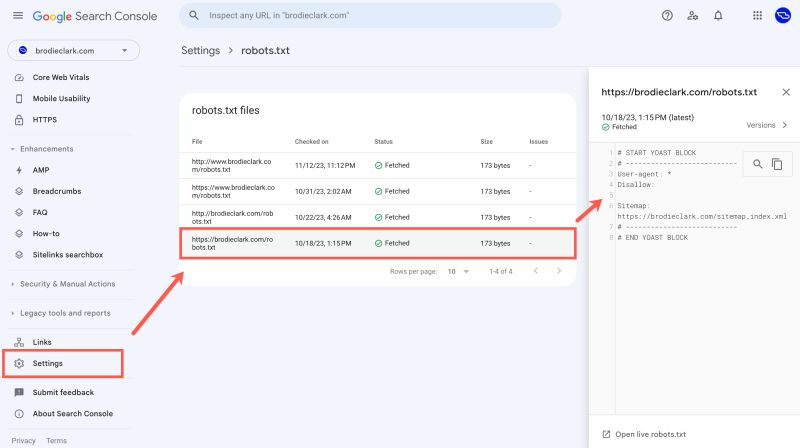This screenshot has width=800, height=448.
Task: Click the Core Web Vitals gauge icon
Action: [x=19, y=78]
